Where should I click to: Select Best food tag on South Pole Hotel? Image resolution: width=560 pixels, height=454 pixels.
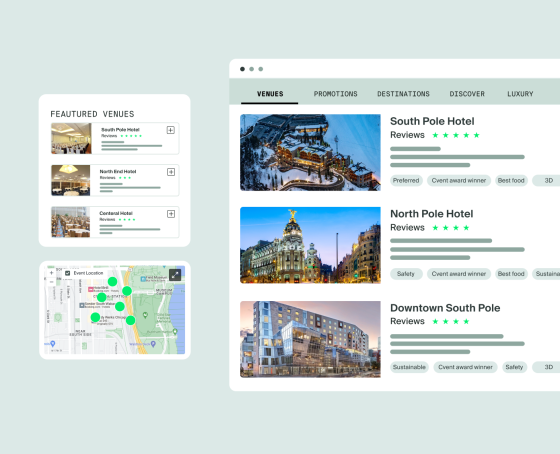click(511, 181)
